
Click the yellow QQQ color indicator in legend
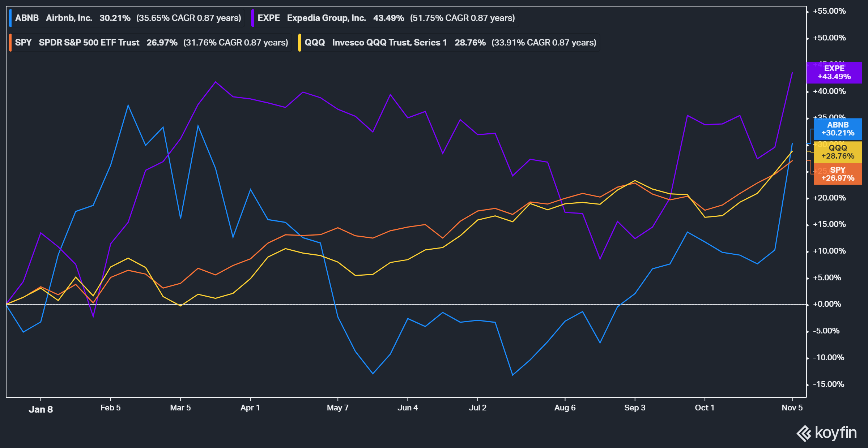(300, 42)
